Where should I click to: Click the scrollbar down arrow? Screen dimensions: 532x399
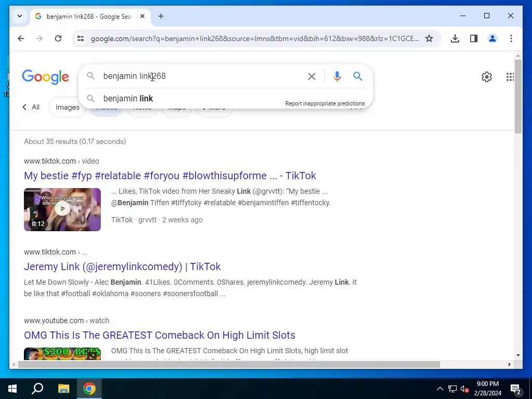coord(518,355)
